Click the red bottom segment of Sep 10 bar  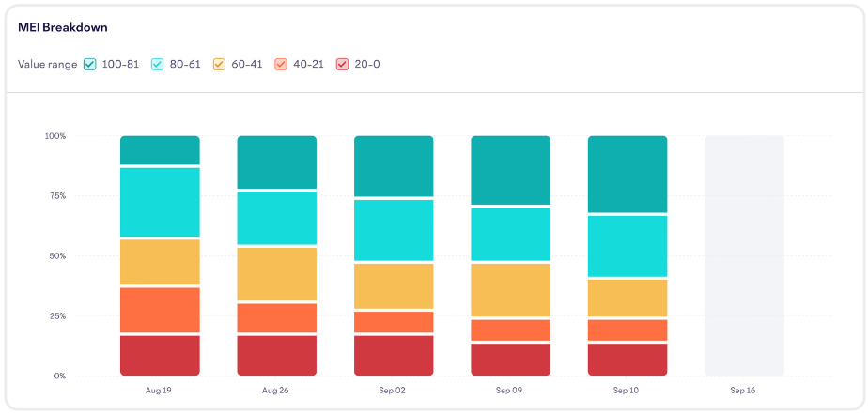tap(628, 360)
